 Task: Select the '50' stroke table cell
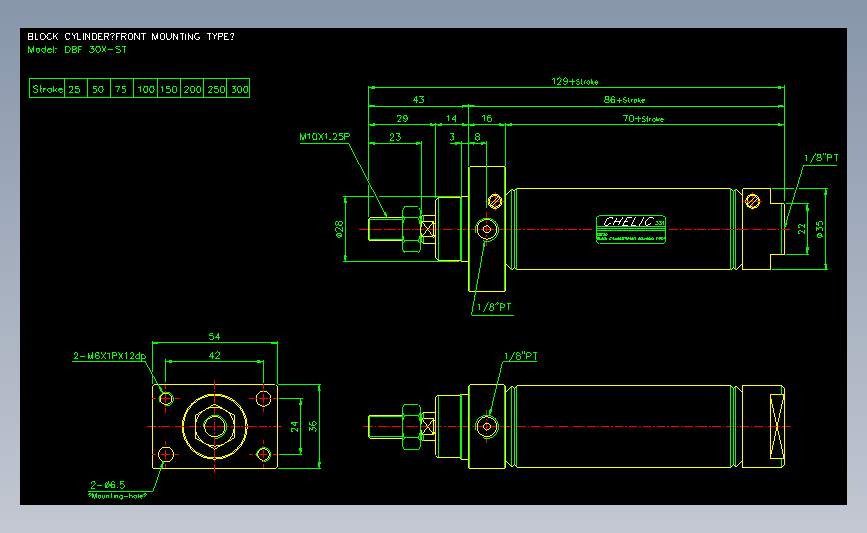pyautogui.click(x=98, y=89)
